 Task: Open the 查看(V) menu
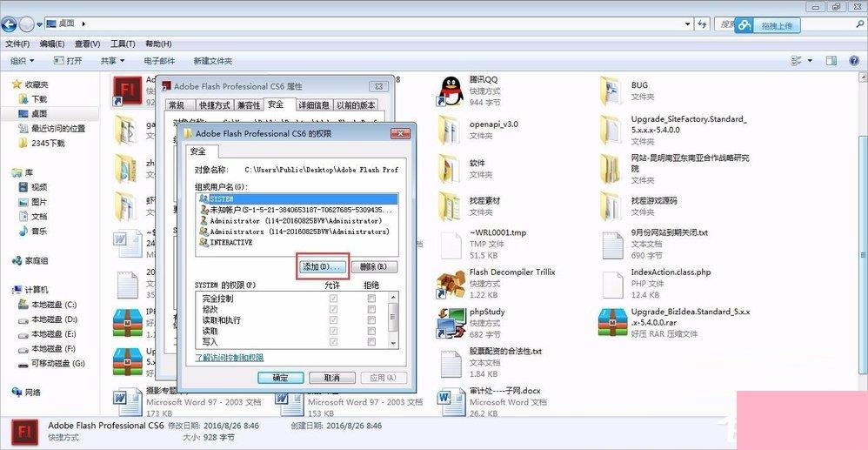click(x=88, y=44)
